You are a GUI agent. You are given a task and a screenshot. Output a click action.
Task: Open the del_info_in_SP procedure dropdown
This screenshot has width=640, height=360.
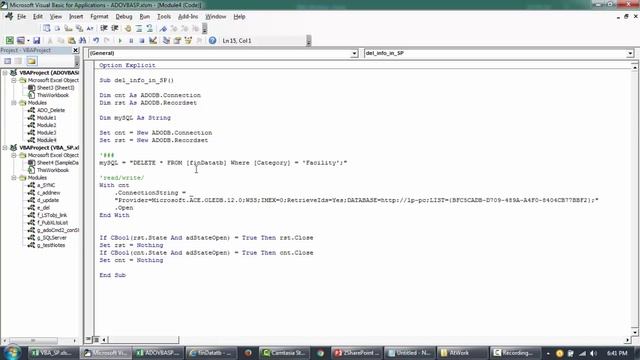point(630,53)
